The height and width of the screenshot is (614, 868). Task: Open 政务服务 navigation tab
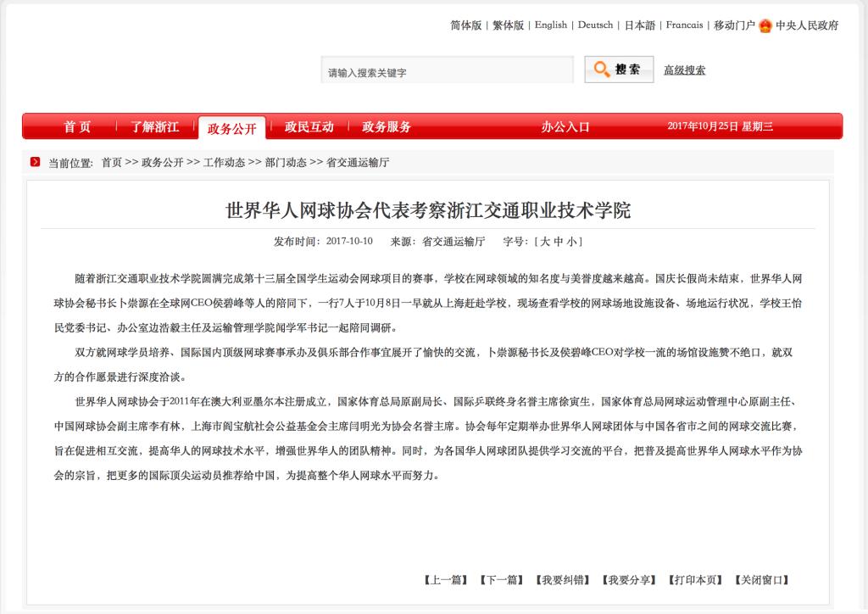(387, 127)
